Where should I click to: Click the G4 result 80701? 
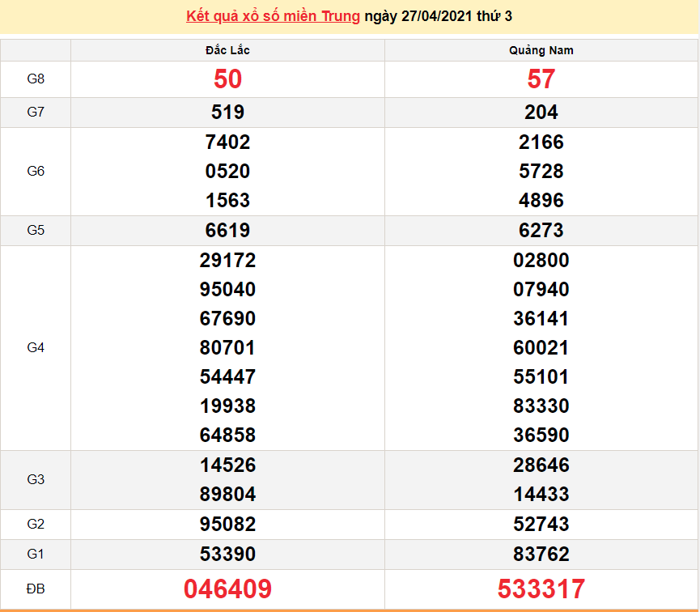(227, 347)
